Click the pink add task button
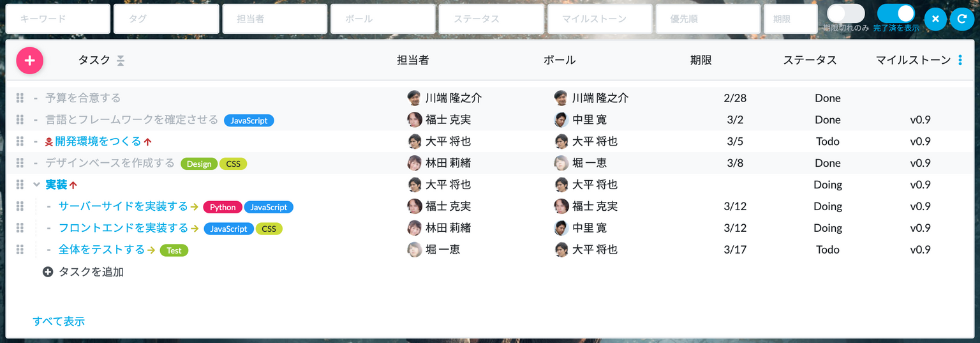Screen dimensions: 980x343 coord(29,61)
